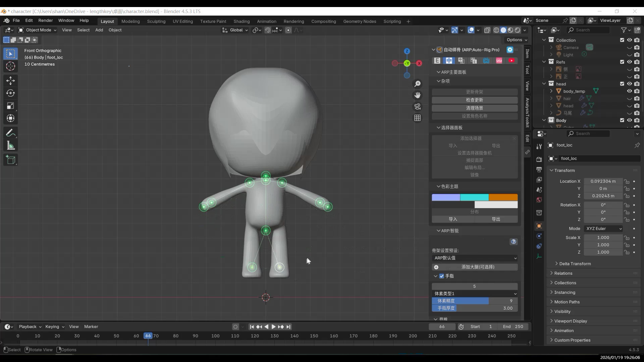644x362 pixels.
Task: Choose the Add Cube tool
Action: coord(10,160)
